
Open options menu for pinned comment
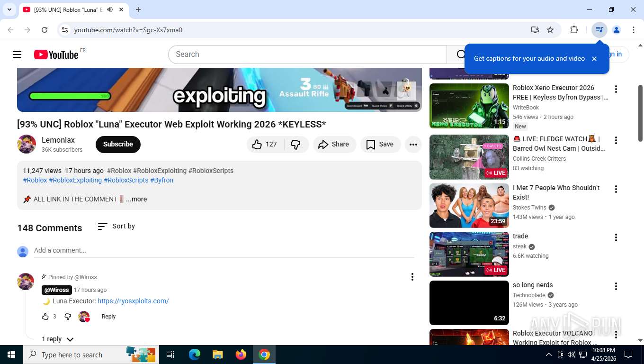point(412,277)
